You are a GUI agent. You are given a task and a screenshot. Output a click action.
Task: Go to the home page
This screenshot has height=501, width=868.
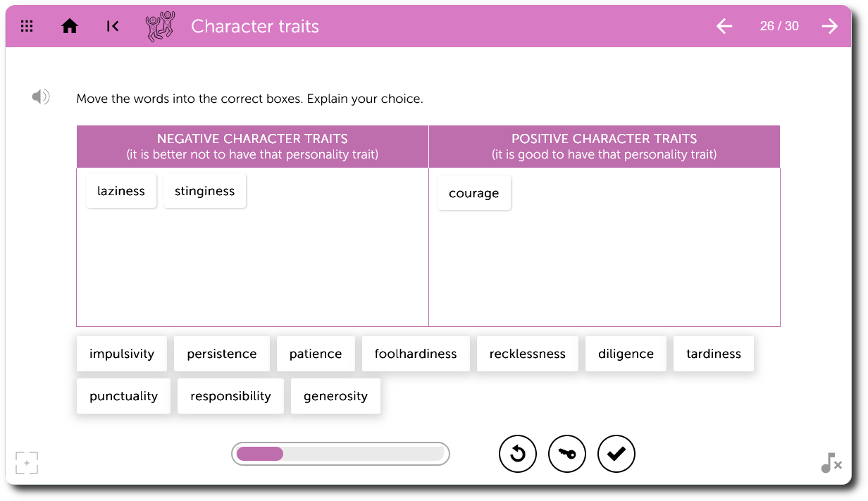(x=70, y=27)
